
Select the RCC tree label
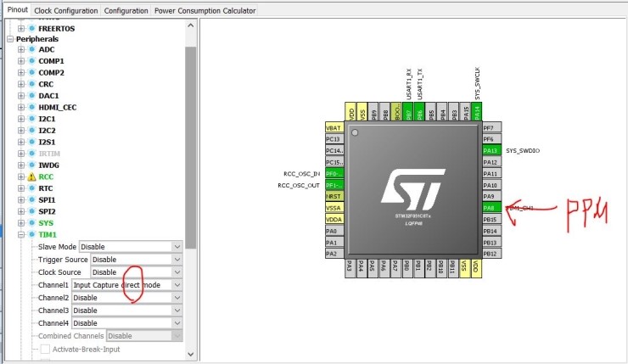[x=46, y=176]
